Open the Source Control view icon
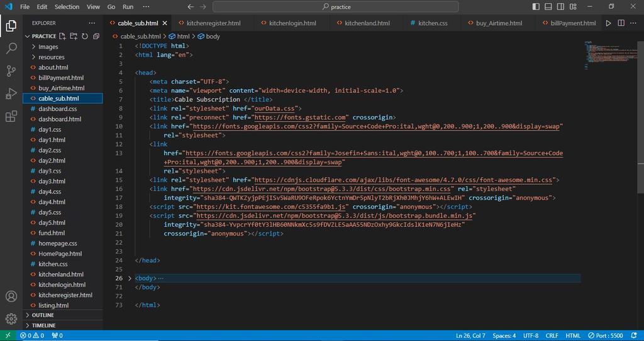 11,71
